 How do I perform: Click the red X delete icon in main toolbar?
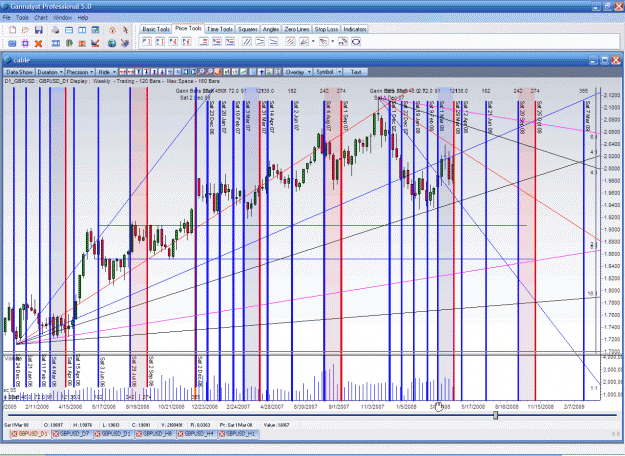point(38,43)
